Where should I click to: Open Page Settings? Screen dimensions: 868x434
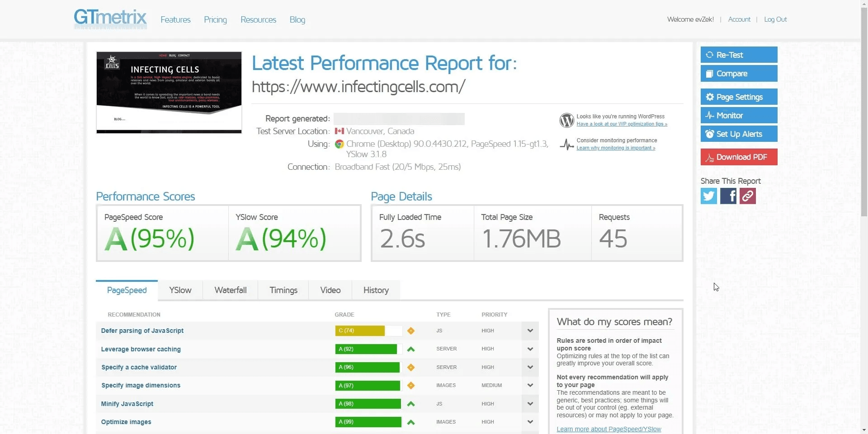click(739, 96)
